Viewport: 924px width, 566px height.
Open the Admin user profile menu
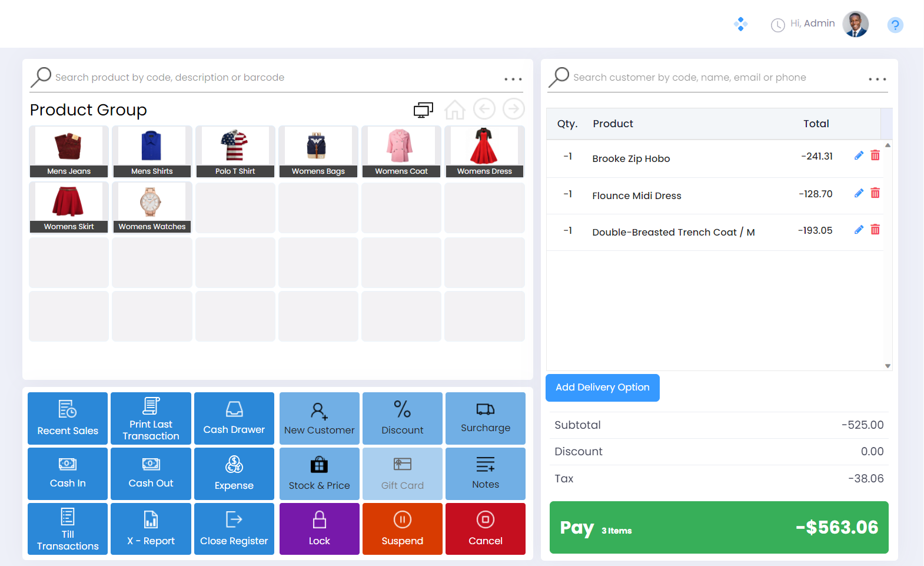tap(855, 24)
